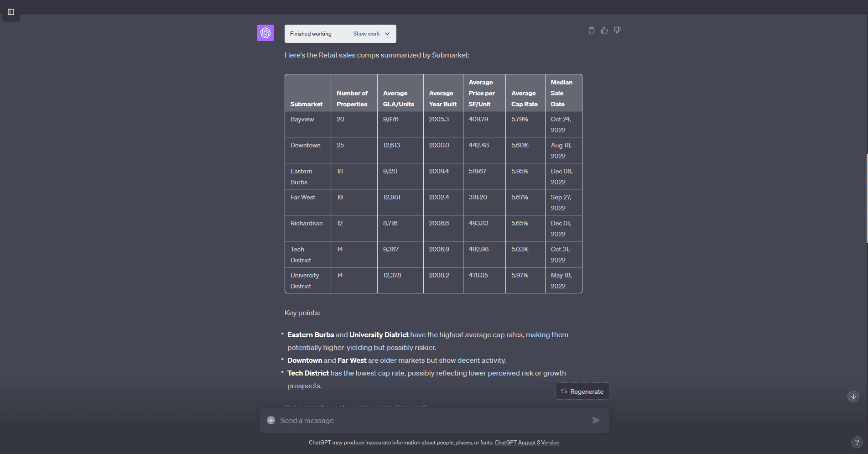
Task: Click the plus icon in the message box
Action: 271,420
